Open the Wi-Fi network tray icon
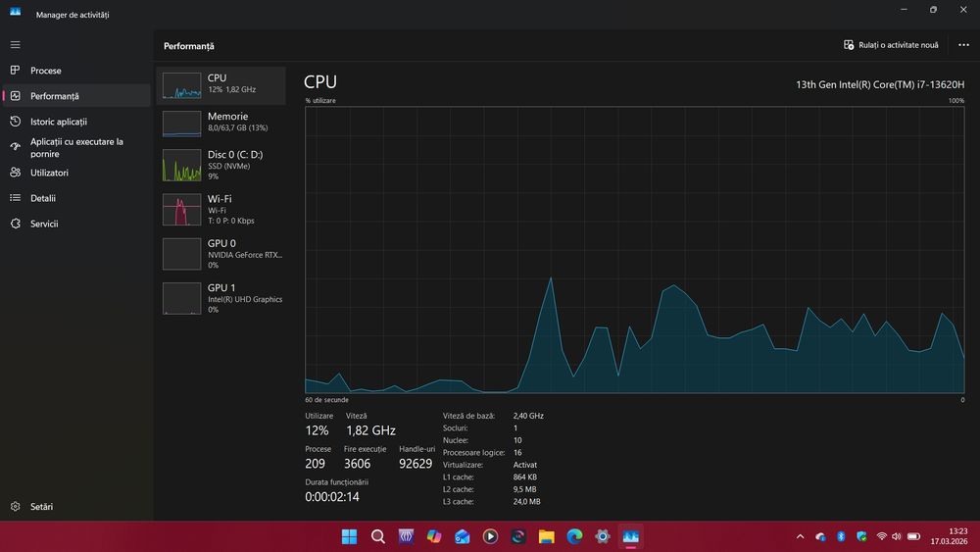The width and height of the screenshot is (980, 552). tap(881, 536)
